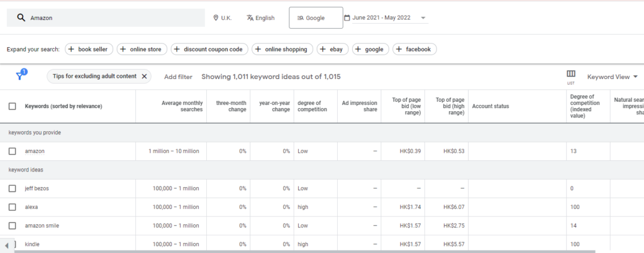Click the English language translate icon
Screen dimensions: 644x253
pyautogui.click(x=250, y=18)
